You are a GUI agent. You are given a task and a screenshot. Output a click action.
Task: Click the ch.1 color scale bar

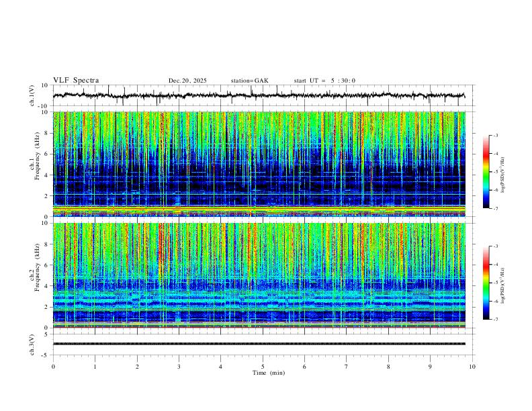coord(486,172)
